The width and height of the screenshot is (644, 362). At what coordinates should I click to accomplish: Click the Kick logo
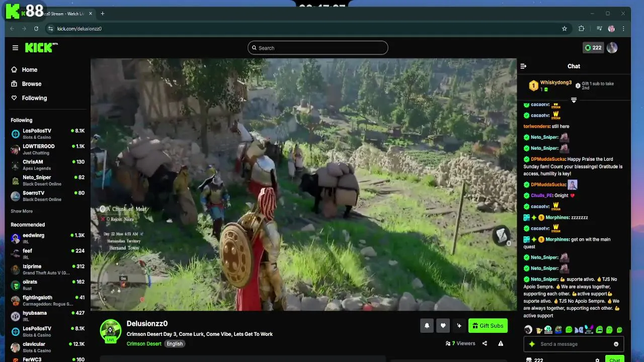[41, 48]
